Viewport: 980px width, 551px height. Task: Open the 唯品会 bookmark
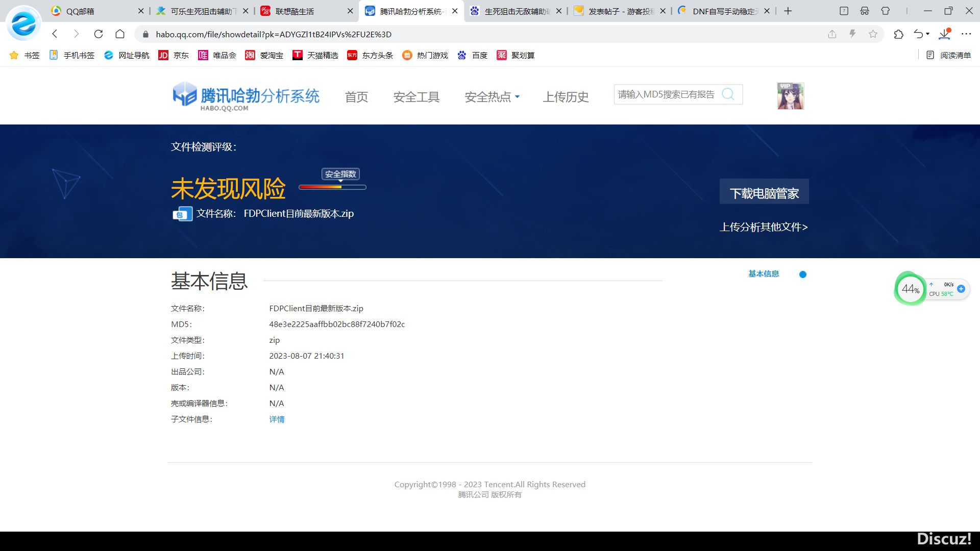point(217,55)
